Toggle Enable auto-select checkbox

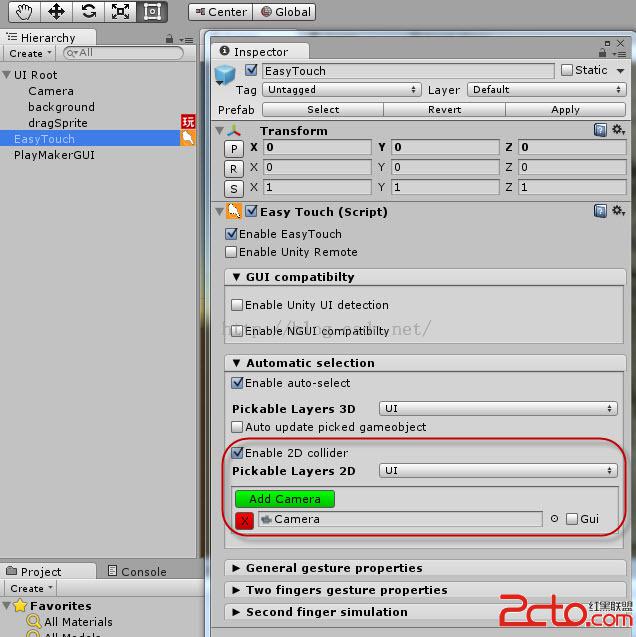(237, 383)
